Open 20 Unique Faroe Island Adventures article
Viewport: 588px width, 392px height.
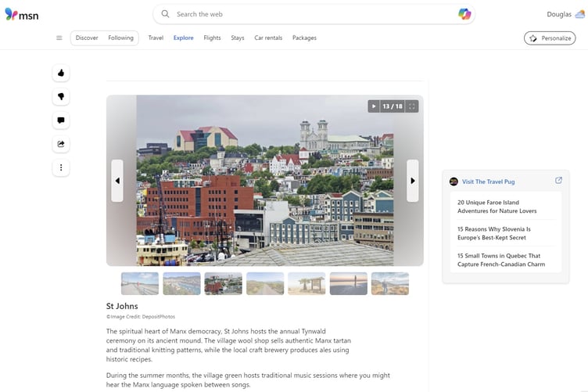pos(497,207)
